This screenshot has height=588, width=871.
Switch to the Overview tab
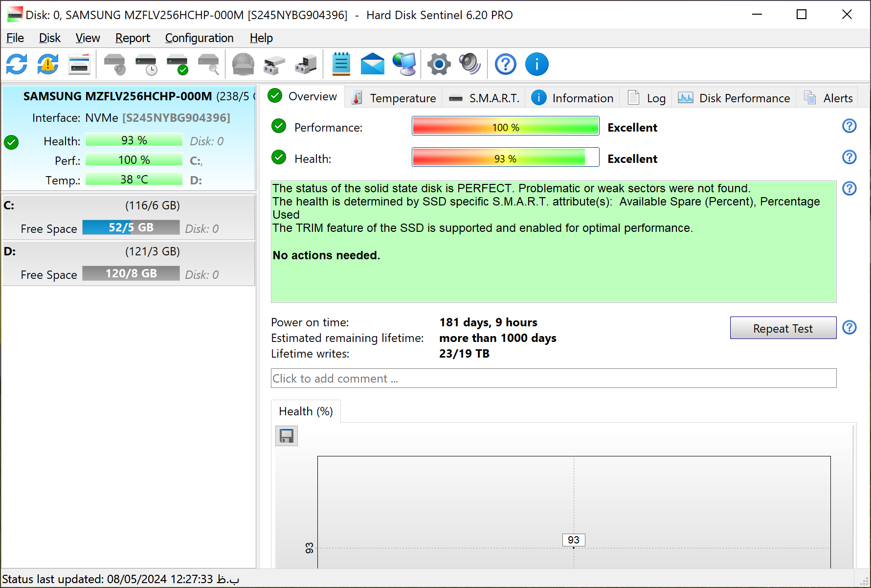[303, 96]
